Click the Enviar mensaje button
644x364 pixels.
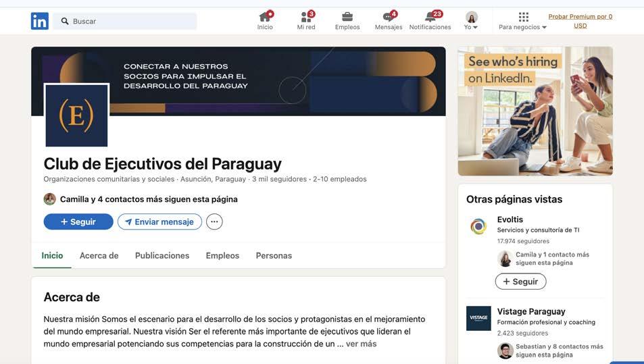159,222
